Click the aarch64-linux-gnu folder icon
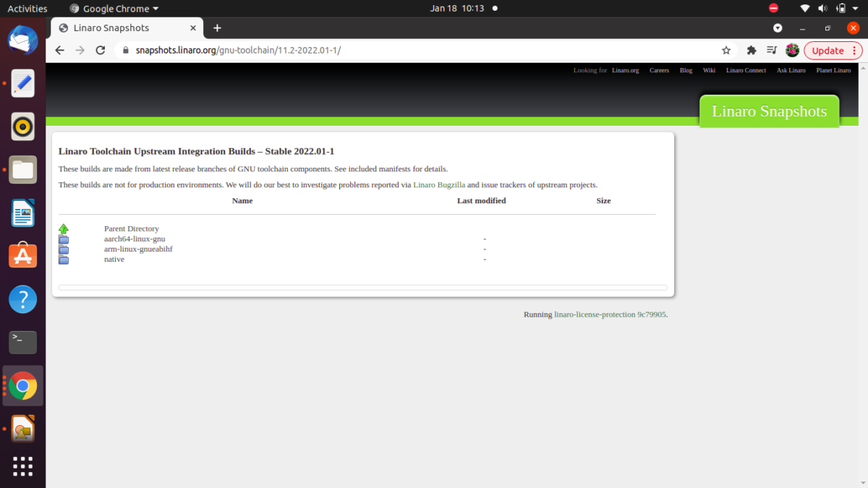The width and height of the screenshot is (868, 488). pos(64,239)
